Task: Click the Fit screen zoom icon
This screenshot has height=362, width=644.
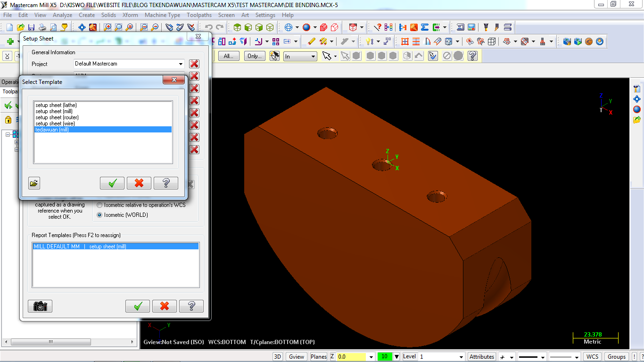Action: pos(93,27)
